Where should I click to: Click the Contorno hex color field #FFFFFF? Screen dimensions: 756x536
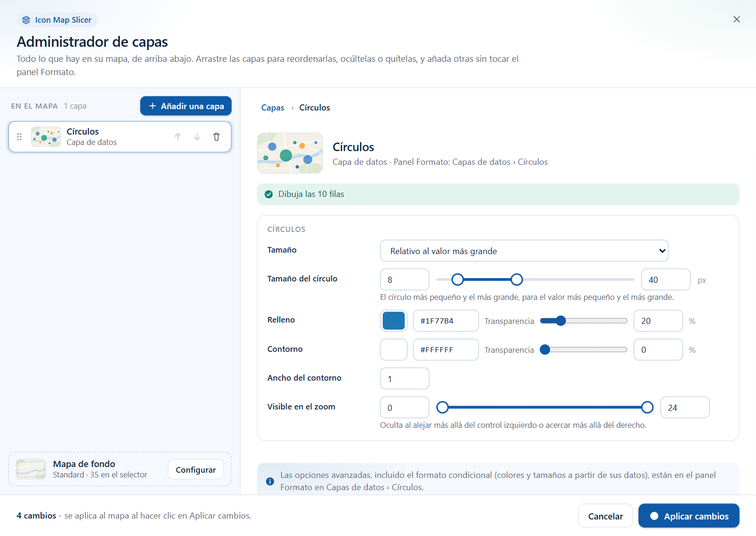pos(446,349)
